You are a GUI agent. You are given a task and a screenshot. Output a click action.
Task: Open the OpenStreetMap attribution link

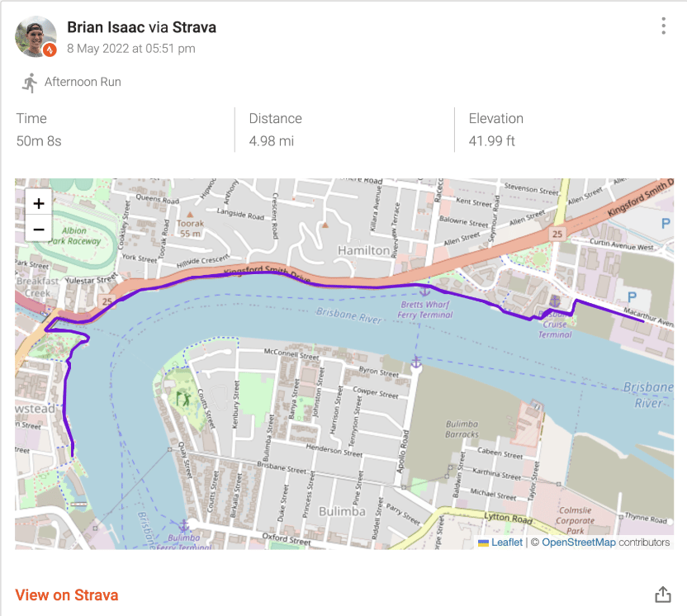pyautogui.click(x=578, y=543)
